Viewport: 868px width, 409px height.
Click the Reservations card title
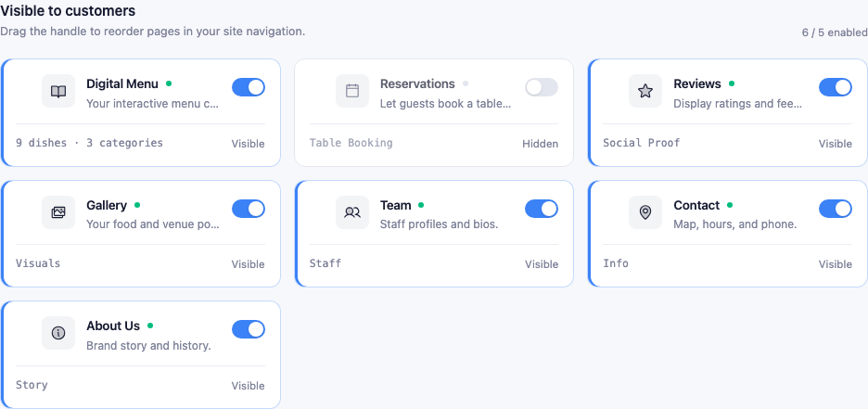[417, 83]
